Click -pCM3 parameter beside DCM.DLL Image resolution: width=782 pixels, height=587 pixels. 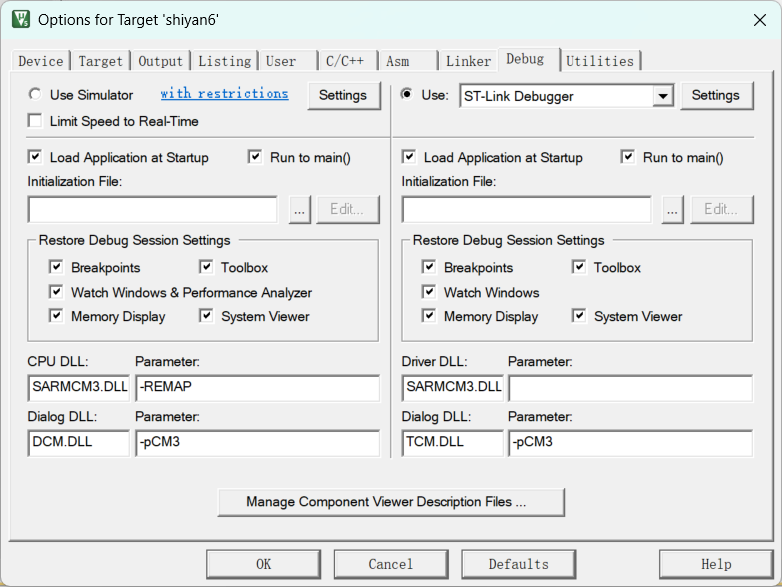(x=257, y=443)
